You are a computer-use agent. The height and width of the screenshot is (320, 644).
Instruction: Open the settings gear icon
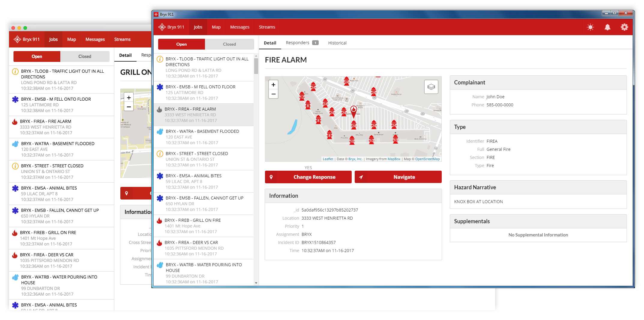point(624,27)
